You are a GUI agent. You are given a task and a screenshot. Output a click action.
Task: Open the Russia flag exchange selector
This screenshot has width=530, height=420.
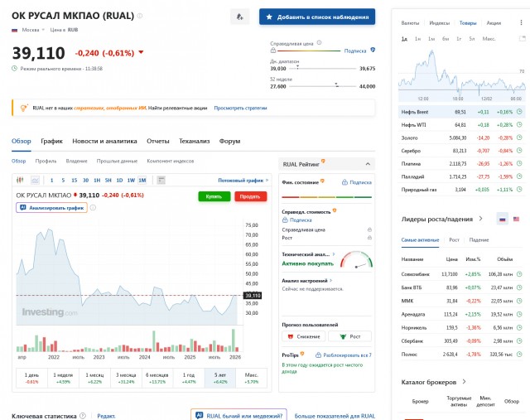(x=28, y=30)
